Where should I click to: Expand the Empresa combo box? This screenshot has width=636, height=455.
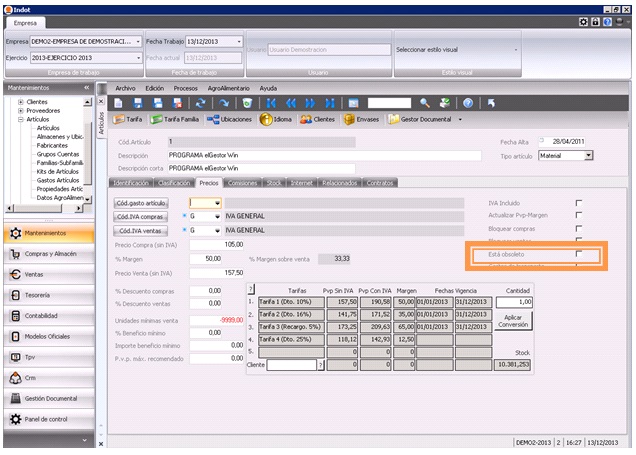pos(138,42)
